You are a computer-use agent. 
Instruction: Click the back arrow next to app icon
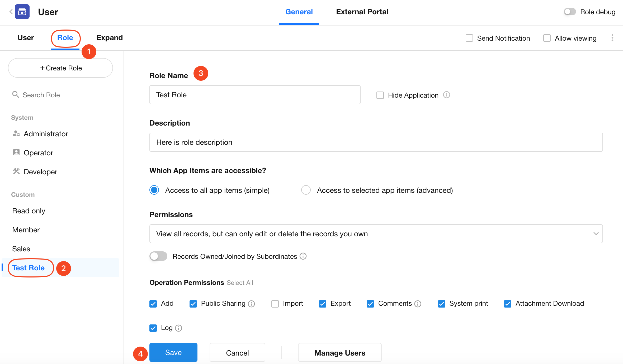click(11, 12)
